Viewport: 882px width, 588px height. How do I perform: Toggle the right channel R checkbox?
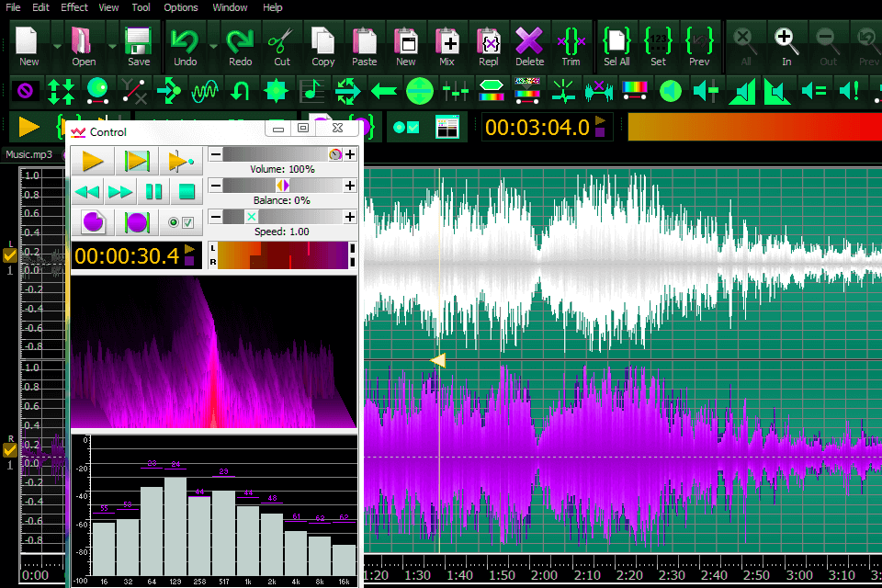click(10, 449)
